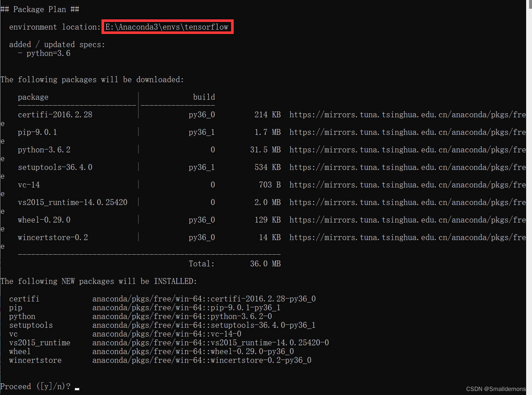Click anaconda/pkgs/free/win-64::wincertstore-0.2-py36_0
The width and height of the screenshot is (532, 395).
(202, 360)
